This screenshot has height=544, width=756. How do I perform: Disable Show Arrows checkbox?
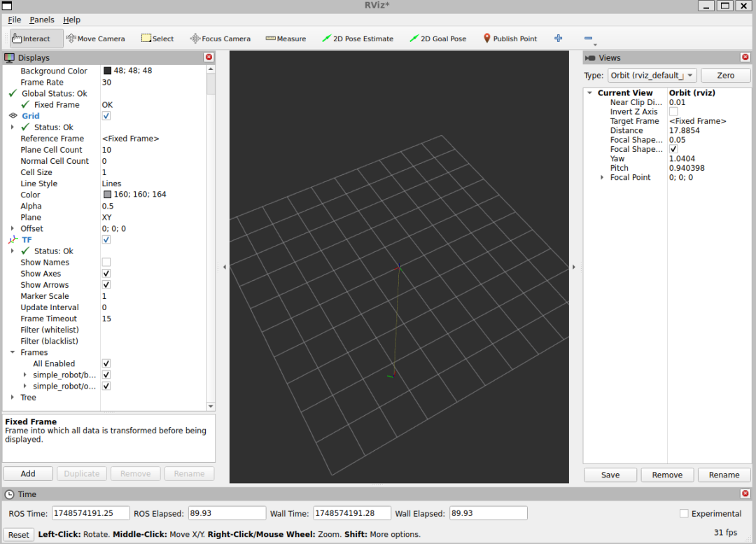(x=106, y=284)
